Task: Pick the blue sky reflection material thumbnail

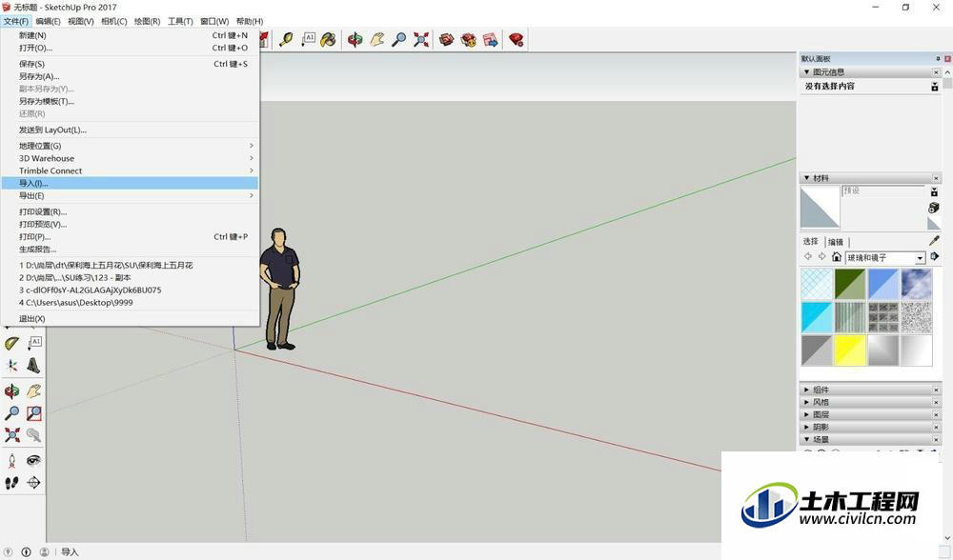Action: (916, 284)
